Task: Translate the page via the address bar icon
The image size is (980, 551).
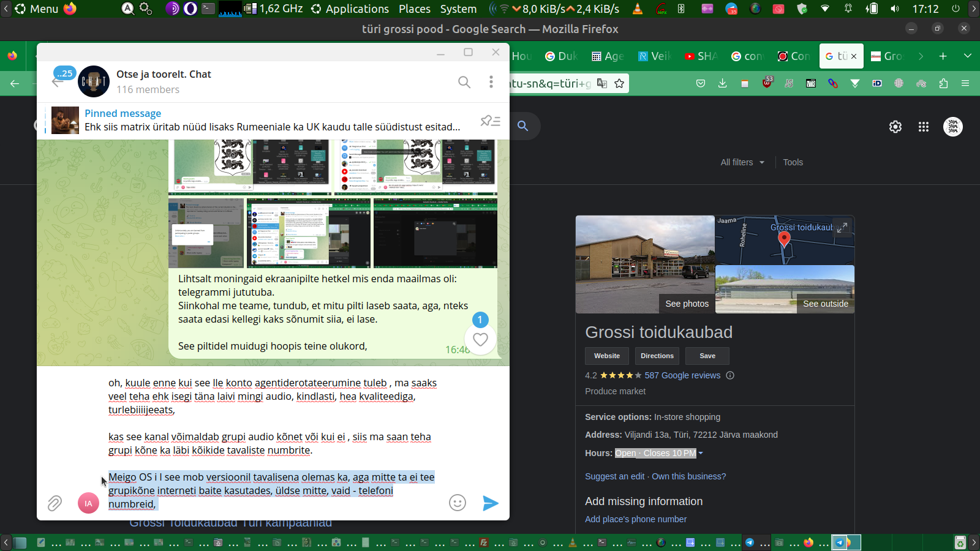Action: click(602, 83)
